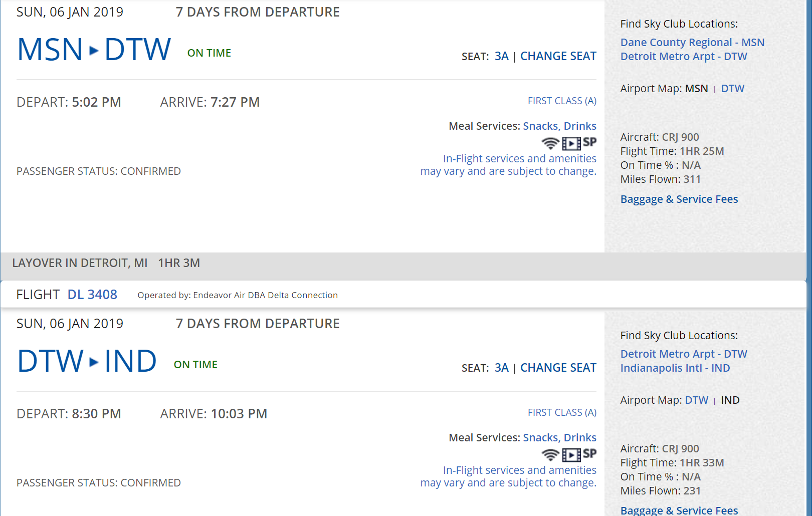Click seat 3A on the MSN–DTW flight
812x516 pixels.
[501, 56]
